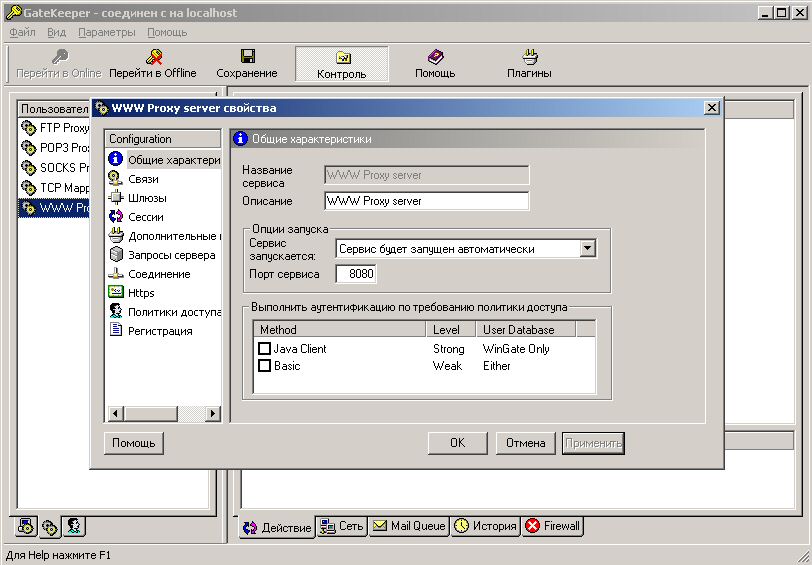
Task: Click the User Database column header
Action: 526,329
